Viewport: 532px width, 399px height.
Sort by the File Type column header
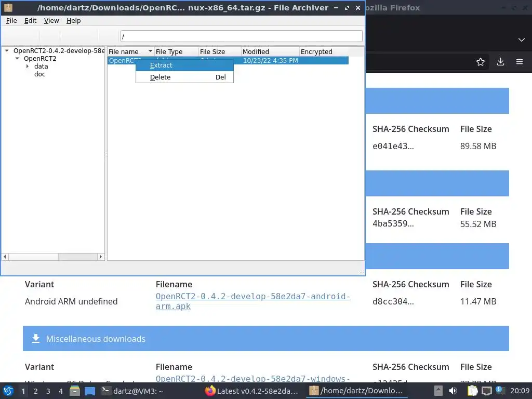pyautogui.click(x=176, y=51)
